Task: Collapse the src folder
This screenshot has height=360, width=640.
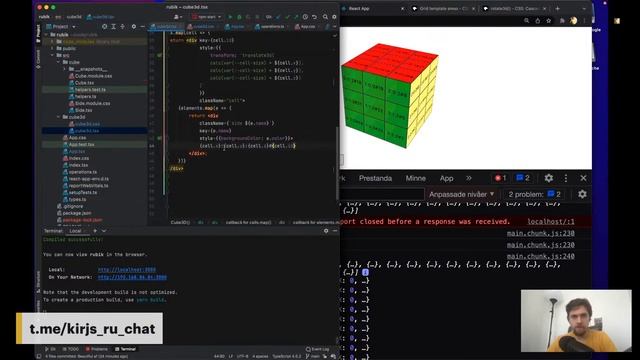Action: click(x=53, y=55)
